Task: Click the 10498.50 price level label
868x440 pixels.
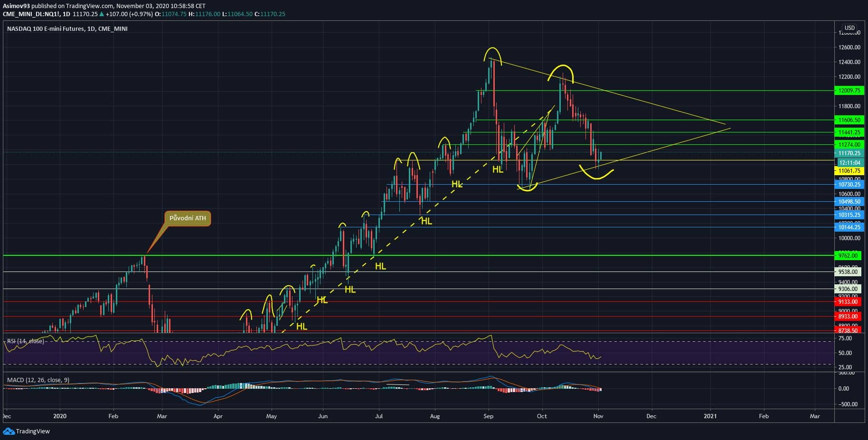Action: tap(849, 202)
